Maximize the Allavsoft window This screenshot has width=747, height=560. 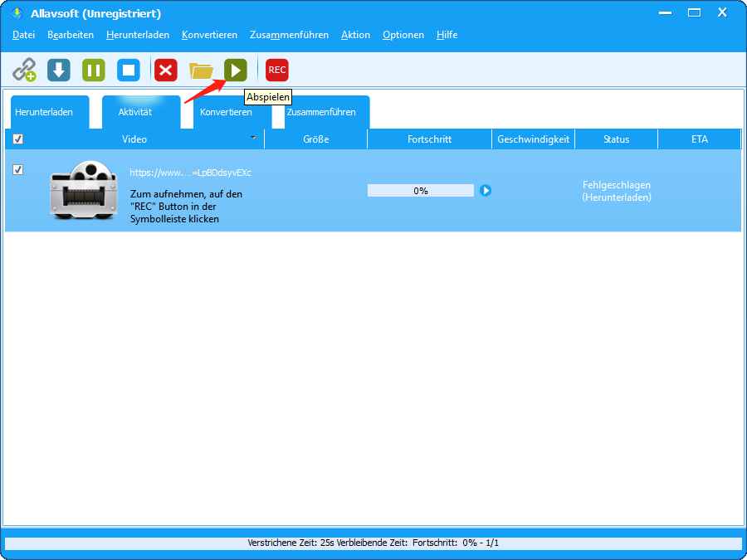tap(694, 13)
